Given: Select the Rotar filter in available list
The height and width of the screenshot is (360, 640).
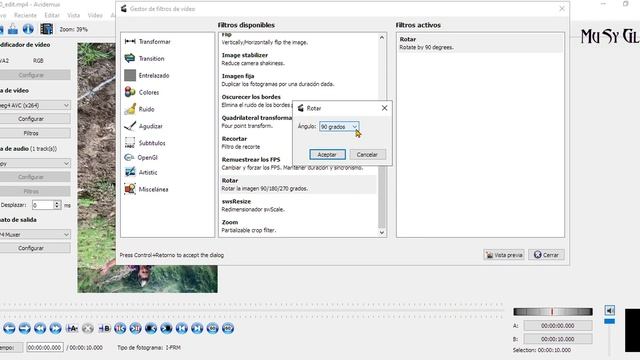Looking at the screenshot, I should [298, 184].
